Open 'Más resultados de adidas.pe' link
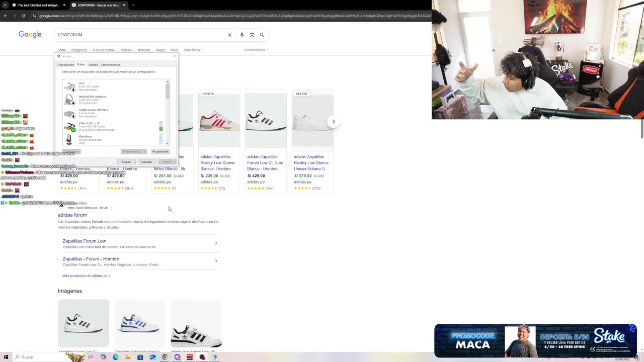Viewport: 644px width, 362px height. coord(86,276)
